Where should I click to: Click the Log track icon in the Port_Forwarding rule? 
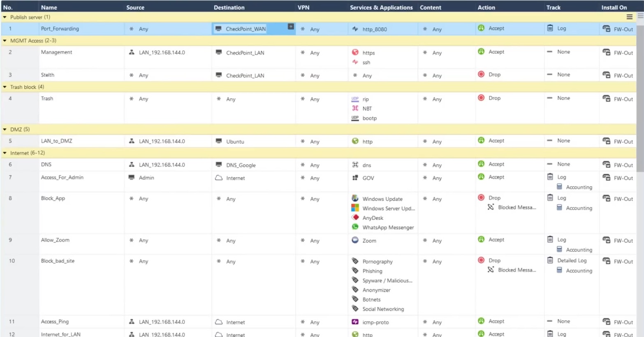pyautogui.click(x=550, y=28)
